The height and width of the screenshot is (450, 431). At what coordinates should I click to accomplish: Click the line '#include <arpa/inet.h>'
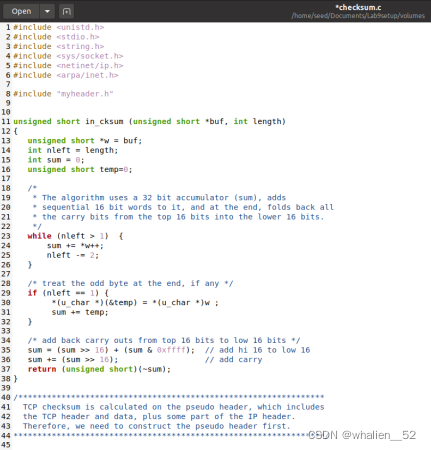click(66, 75)
